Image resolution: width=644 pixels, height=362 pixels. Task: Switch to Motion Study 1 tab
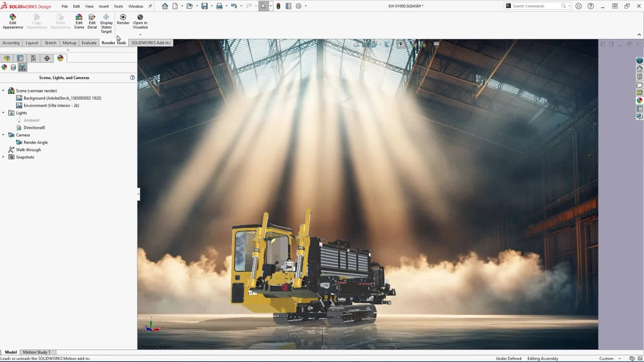[x=36, y=352]
